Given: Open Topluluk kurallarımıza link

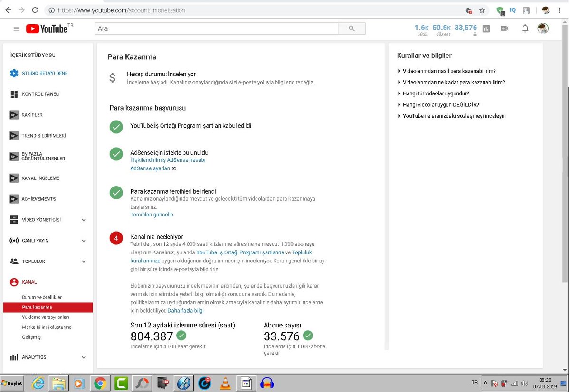Looking at the screenshot, I should coord(221,257).
